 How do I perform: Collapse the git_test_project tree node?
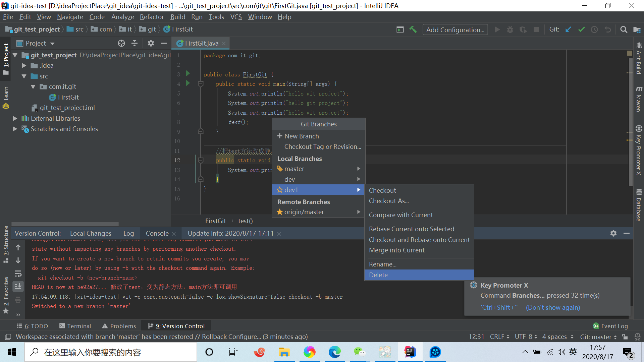tap(15, 55)
